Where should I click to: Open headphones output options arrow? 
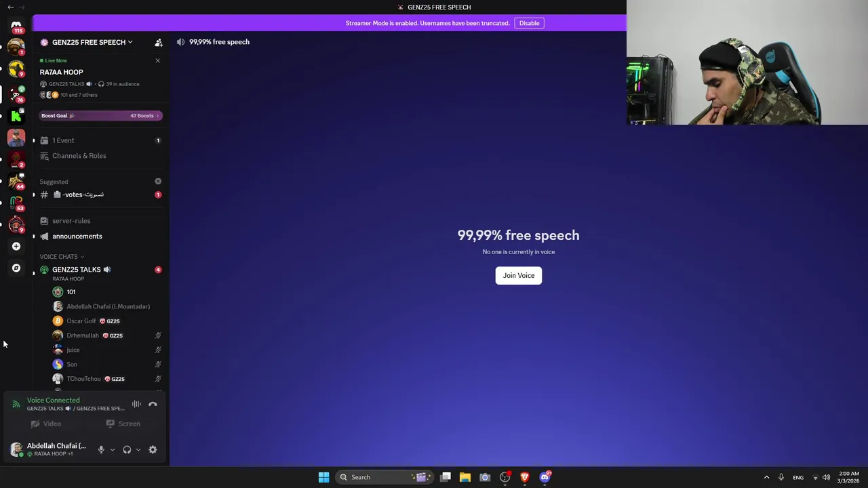tap(138, 449)
